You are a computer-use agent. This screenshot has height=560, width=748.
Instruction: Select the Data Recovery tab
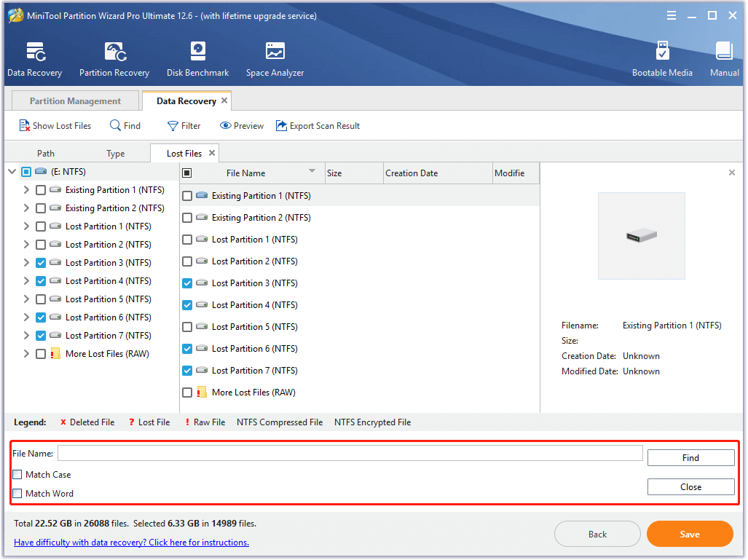(186, 101)
